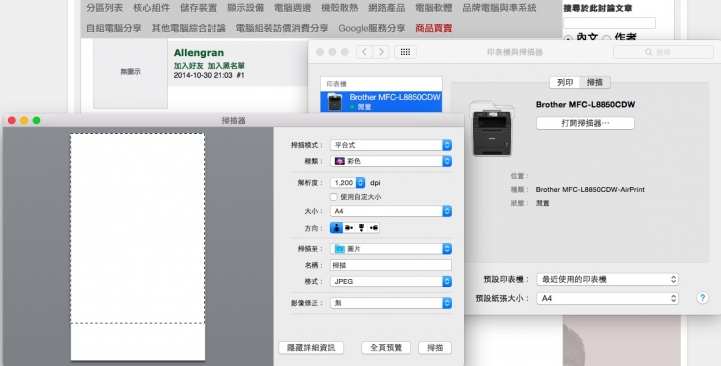Click the search field in Printers window
This screenshot has width=721, height=366.
click(x=663, y=52)
